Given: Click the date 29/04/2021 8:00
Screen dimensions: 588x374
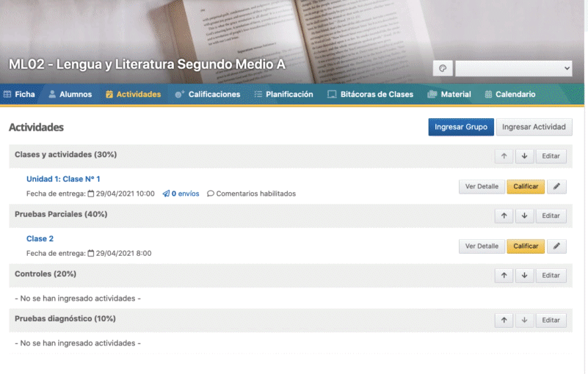Looking at the screenshot, I should (123, 253).
